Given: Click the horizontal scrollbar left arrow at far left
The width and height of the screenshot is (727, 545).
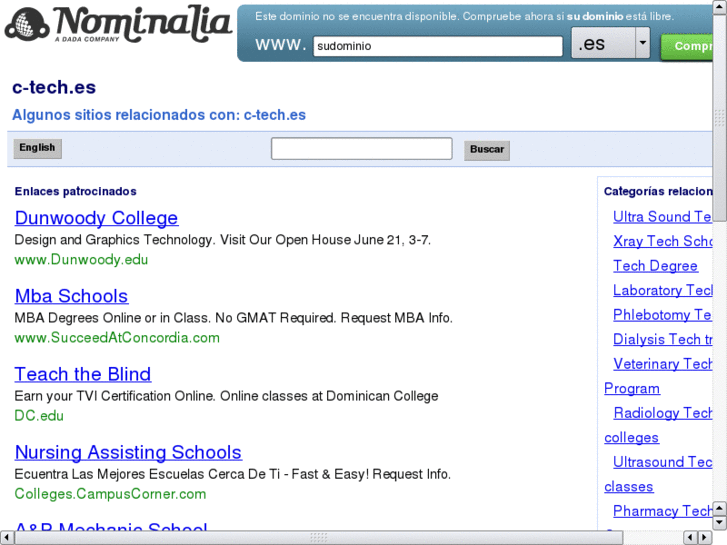Looking at the screenshot, I should click(x=6, y=538).
